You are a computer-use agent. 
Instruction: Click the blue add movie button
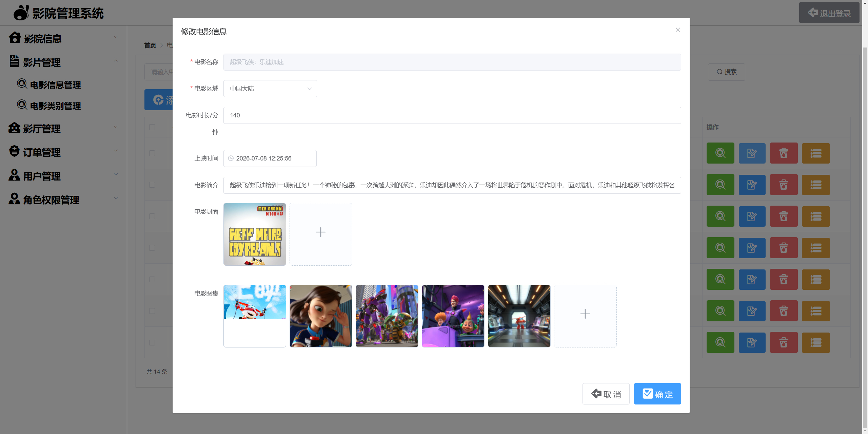(x=159, y=100)
